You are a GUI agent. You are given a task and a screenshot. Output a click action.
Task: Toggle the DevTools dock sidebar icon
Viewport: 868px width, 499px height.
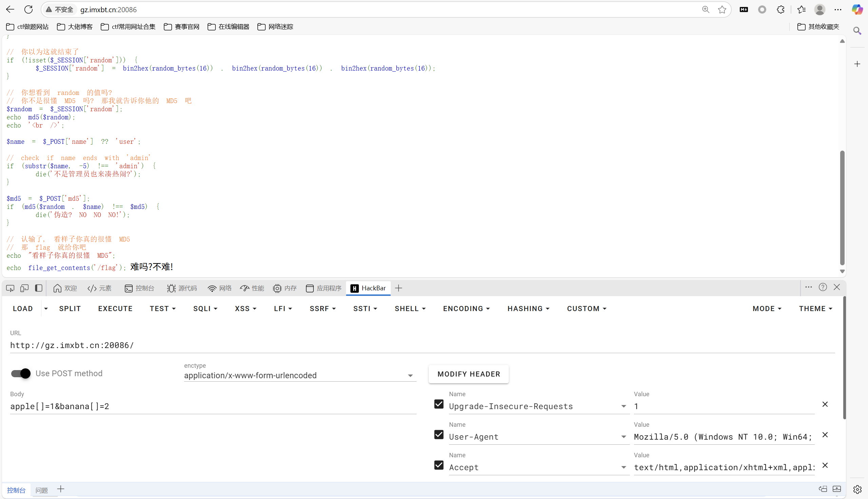point(39,288)
